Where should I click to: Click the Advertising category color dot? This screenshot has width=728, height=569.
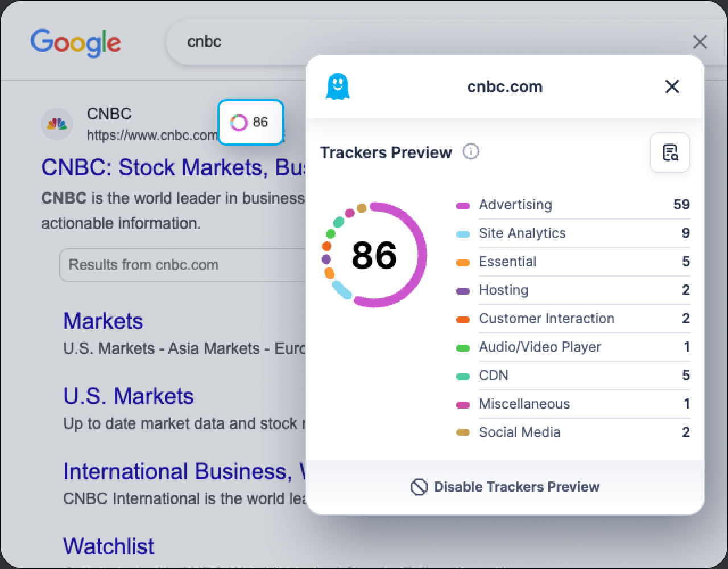coord(462,205)
